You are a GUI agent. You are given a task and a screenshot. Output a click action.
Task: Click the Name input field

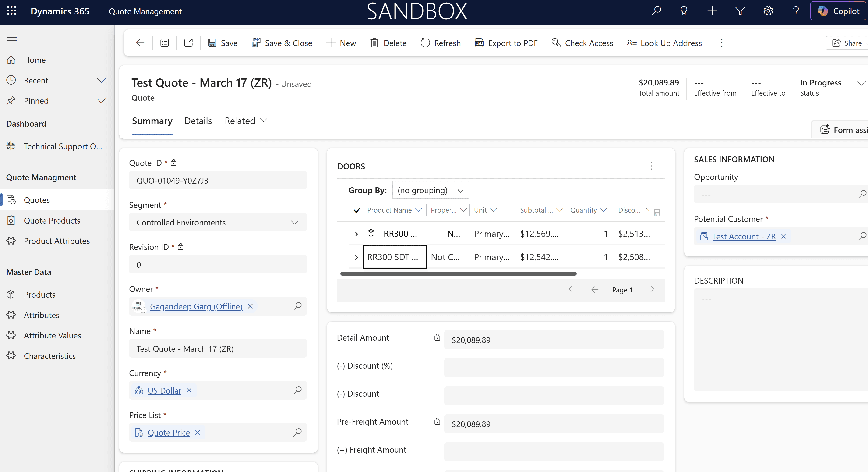(x=218, y=348)
